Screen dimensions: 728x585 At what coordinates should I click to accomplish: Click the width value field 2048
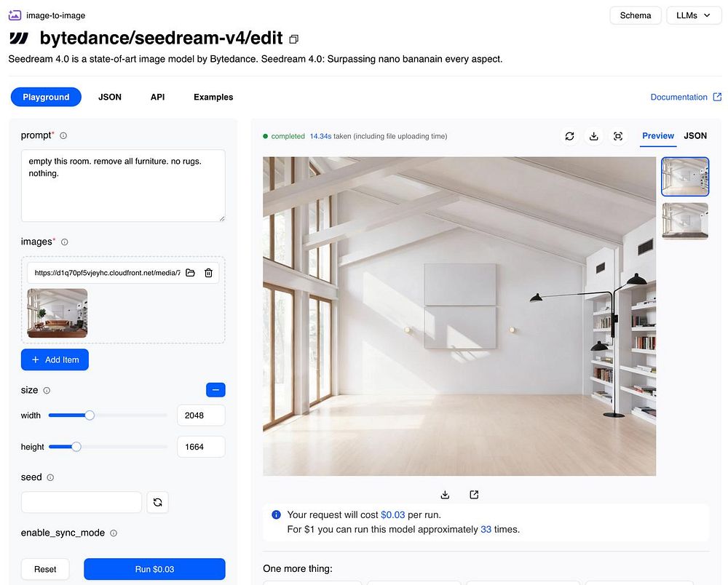(201, 415)
